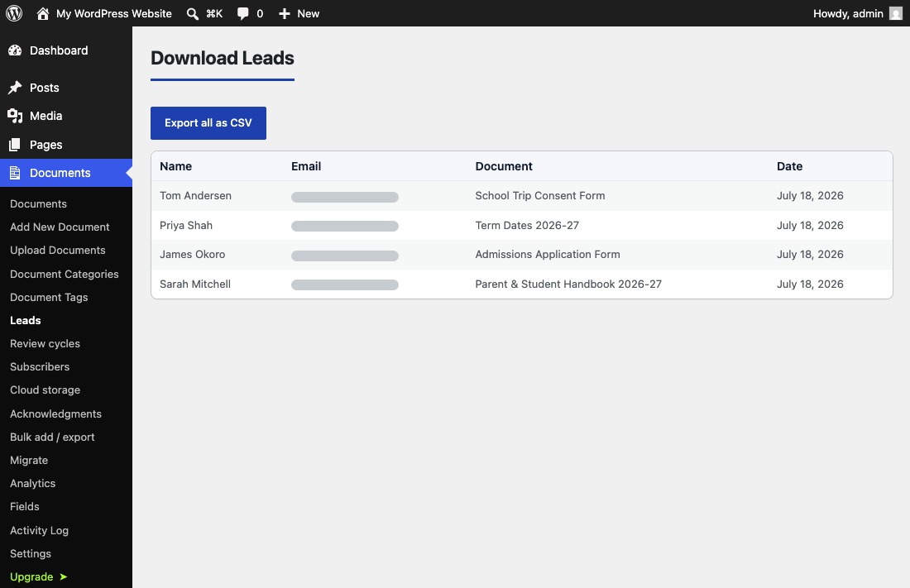Click the Date column header
910x588 pixels.
(x=789, y=166)
